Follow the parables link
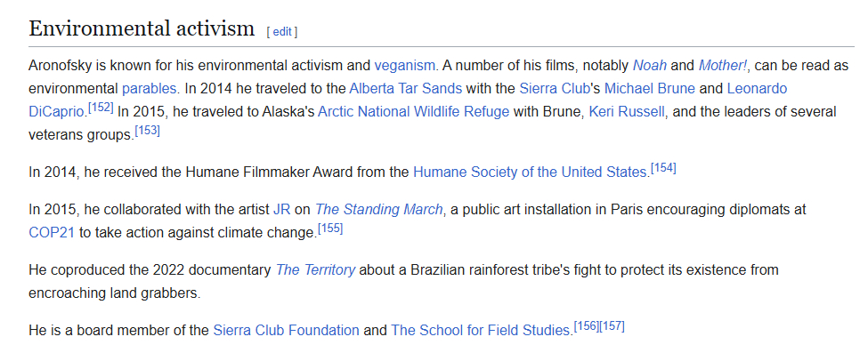Viewport: 868px width, 361px height. (x=150, y=89)
